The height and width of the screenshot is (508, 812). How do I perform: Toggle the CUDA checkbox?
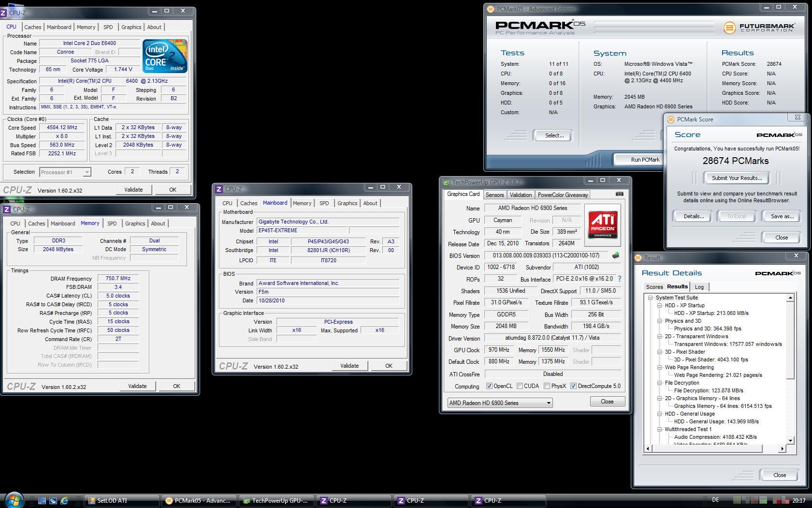520,386
